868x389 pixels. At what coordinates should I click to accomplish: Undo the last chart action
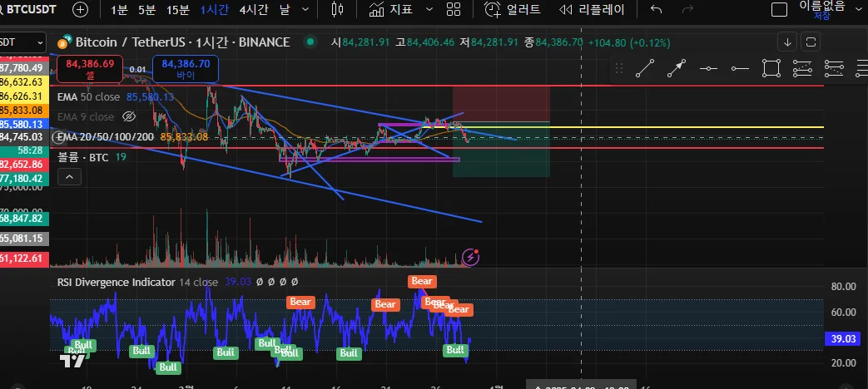point(656,9)
